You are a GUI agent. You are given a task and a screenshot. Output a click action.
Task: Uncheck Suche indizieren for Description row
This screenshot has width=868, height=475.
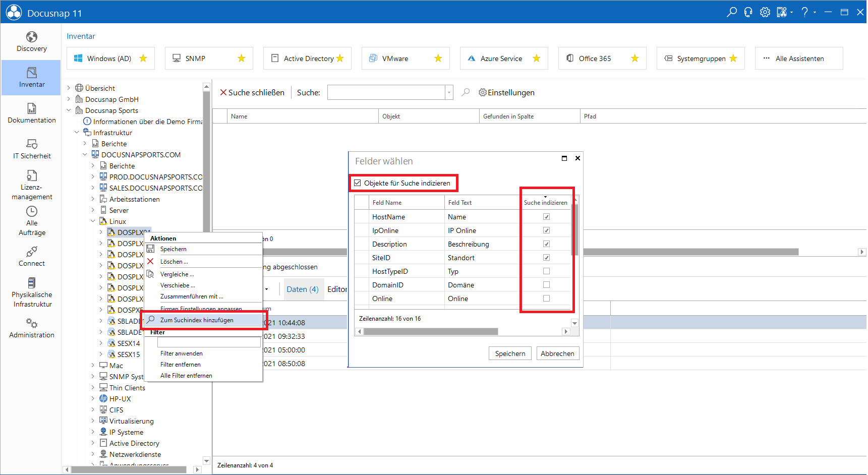(546, 244)
